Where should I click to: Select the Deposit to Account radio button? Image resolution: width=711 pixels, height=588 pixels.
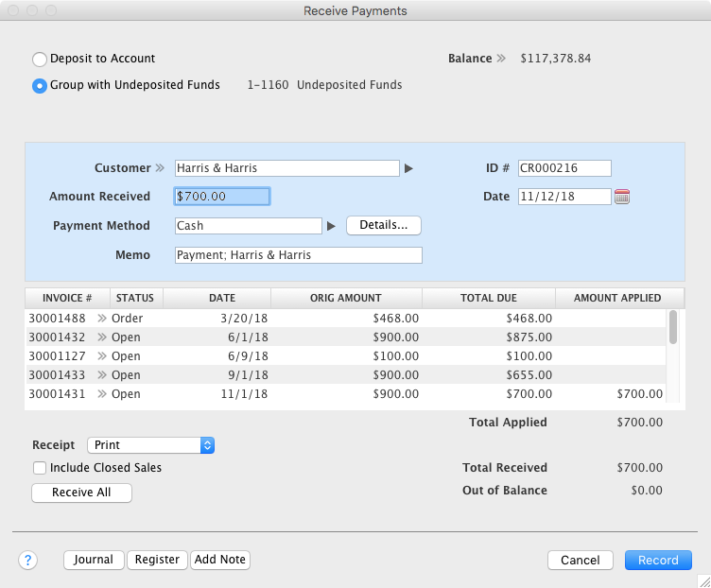(x=40, y=59)
